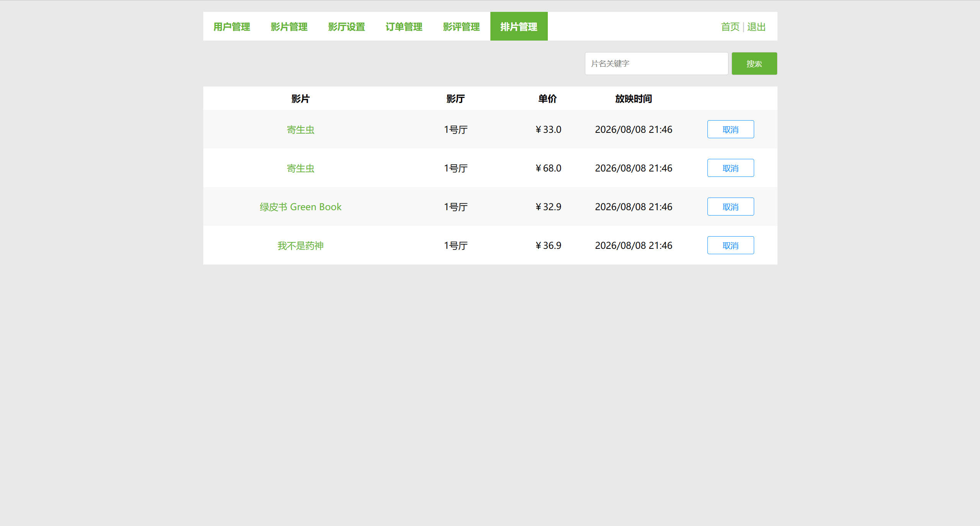The image size is (980, 526).
Task: Click the 单价 column header
Action: [x=547, y=99]
